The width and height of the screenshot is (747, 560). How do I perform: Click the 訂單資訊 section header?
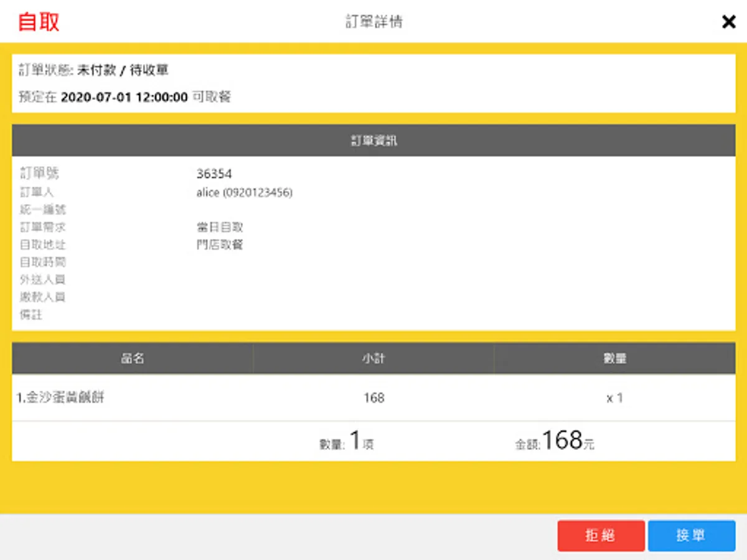(x=374, y=141)
